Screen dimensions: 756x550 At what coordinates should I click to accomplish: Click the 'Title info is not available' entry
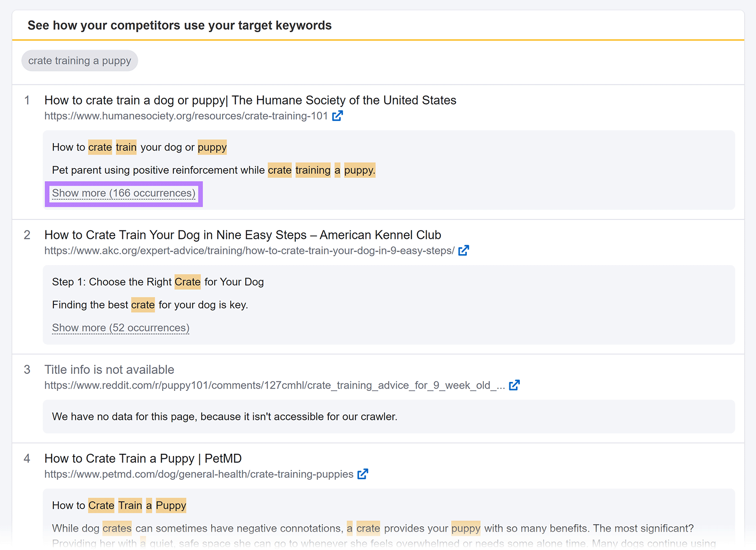point(109,370)
